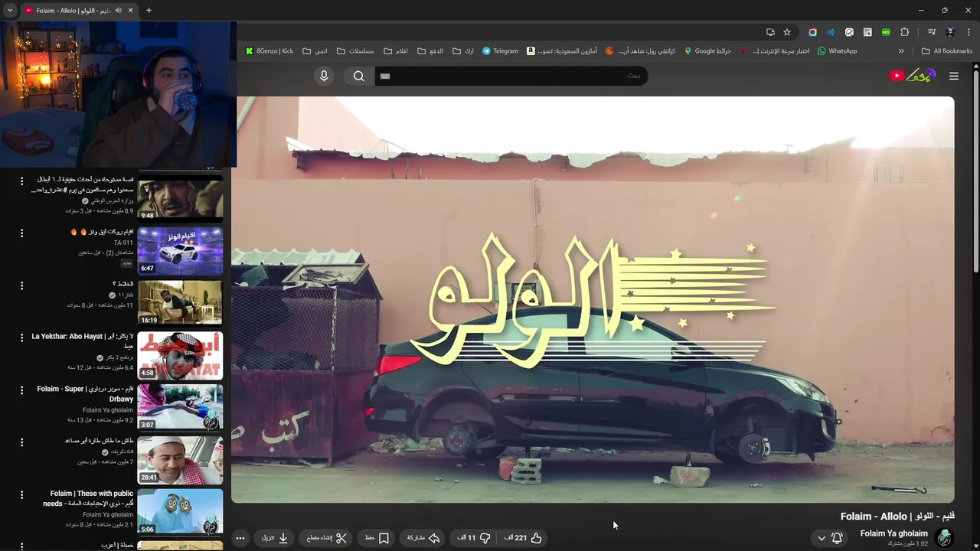980x551 pixels.
Task: Open the Chrome media control icon
Action: (x=932, y=32)
